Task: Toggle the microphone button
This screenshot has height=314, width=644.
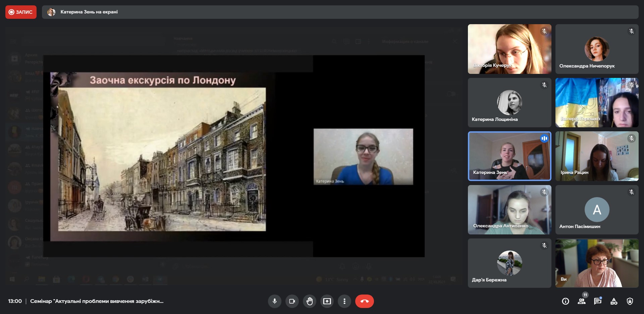Action: [x=274, y=301]
